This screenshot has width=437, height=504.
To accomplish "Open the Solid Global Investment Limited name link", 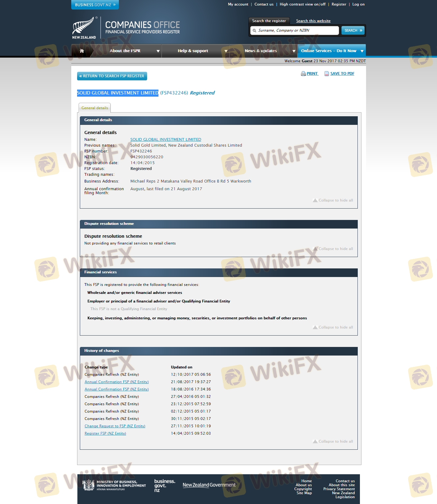I will [x=166, y=140].
